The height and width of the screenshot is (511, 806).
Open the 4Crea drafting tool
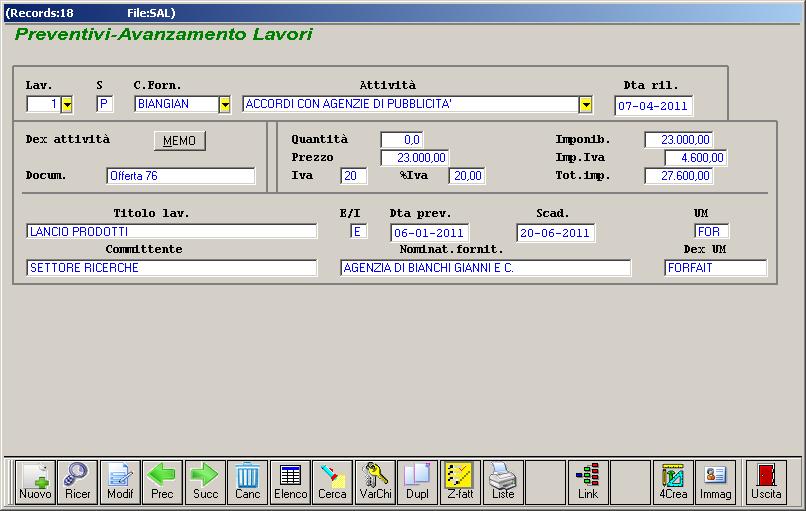(673, 482)
